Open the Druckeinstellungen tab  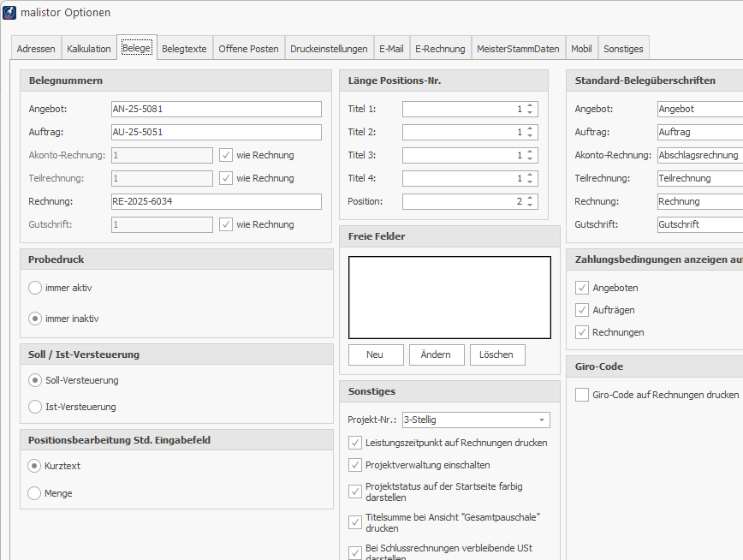(329, 49)
